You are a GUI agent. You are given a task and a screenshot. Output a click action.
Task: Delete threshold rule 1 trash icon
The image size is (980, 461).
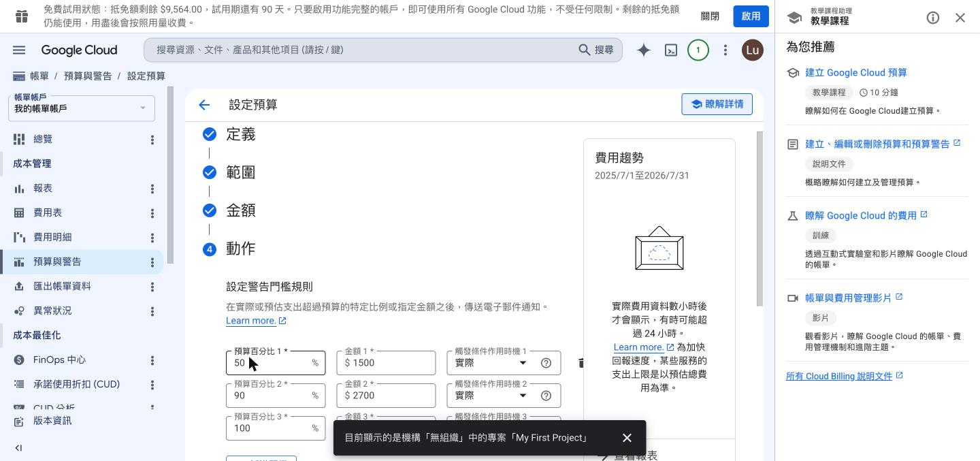point(581,363)
